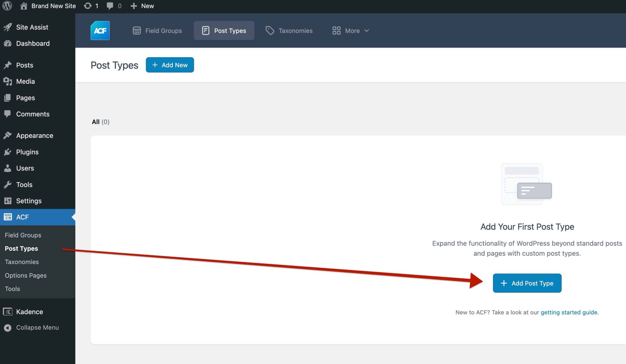This screenshot has width=626, height=364.
Task: Click the Add Post Type button
Action: point(527,283)
